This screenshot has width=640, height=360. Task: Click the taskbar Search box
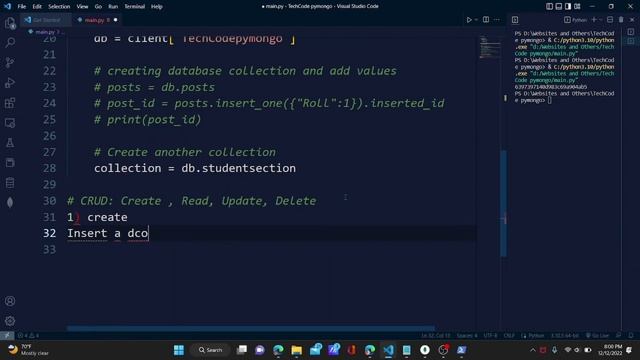[x=211, y=350]
